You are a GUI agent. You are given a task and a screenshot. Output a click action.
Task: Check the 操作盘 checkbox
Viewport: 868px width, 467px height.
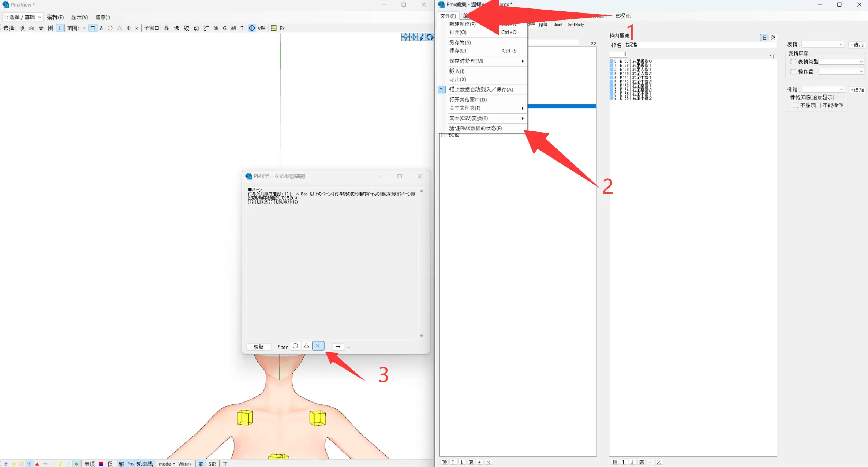(x=793, y=72)
